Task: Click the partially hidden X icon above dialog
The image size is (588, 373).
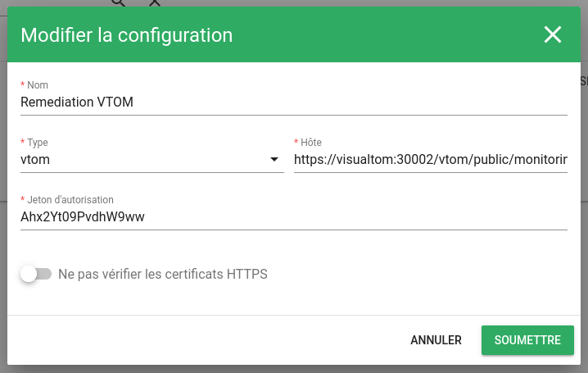Action: point(155,3)
